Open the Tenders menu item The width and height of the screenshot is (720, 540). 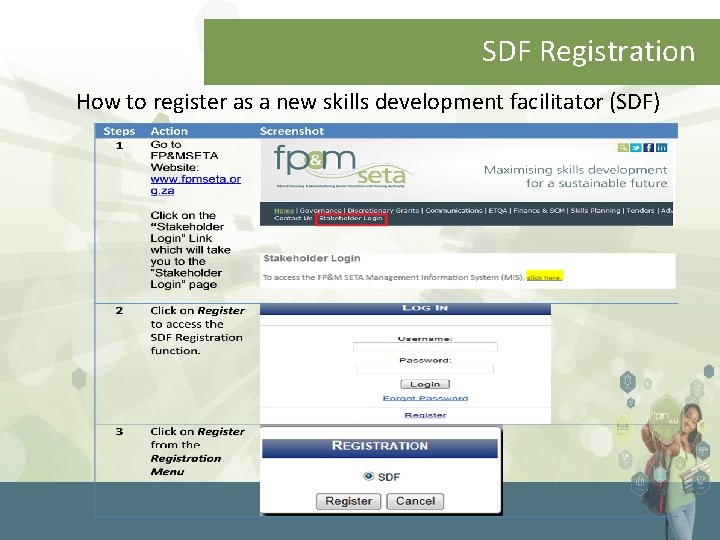(x=640, y=210)
